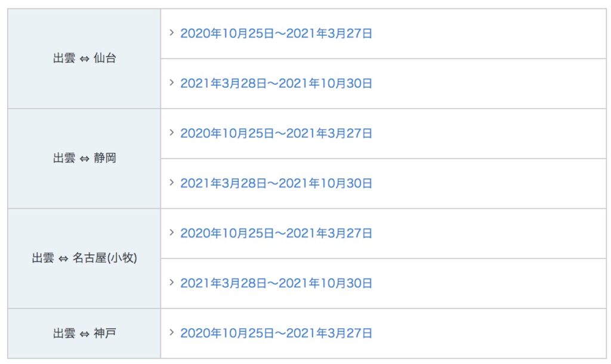Open Nagoya (Komaki) 2020年10月25日 timetable link
Viewport: 611px width, 364px height.
276,233
